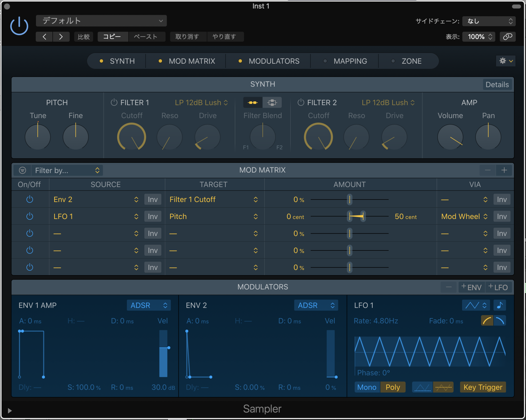Image resolution: width=526 pixels, height=420 pixels.
Task: Open the Filter 2 LP 12dB Lush dropdown
Action: (387, 102)
